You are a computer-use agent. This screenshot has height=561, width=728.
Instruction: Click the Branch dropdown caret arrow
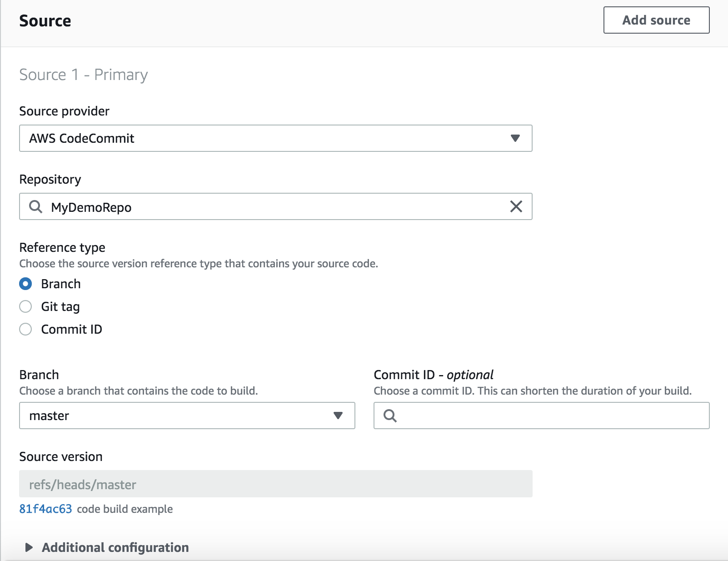click(x=338, y=416)
